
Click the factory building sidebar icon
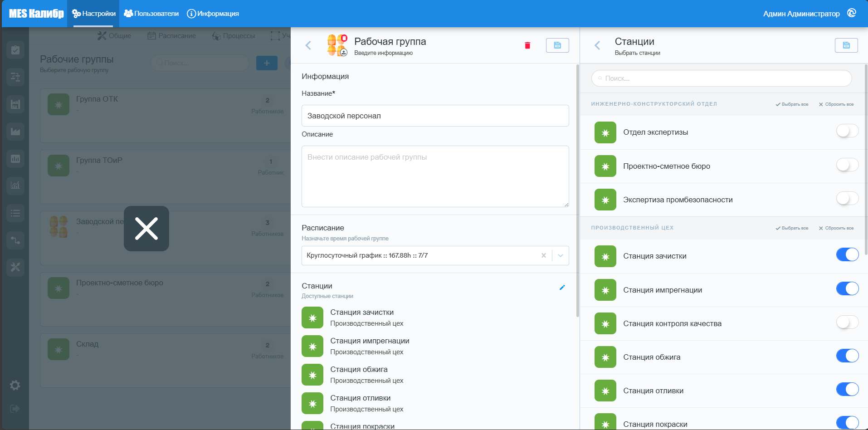pos(15,104)
